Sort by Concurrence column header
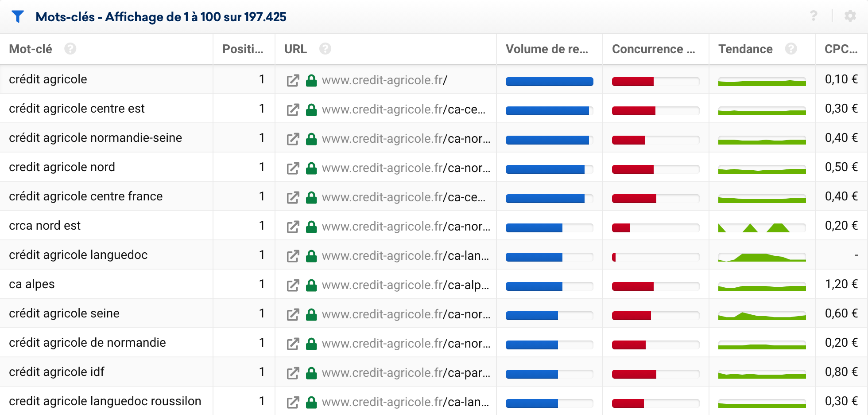The height and width of the screenshot is (415, 868). coord(654,49)
